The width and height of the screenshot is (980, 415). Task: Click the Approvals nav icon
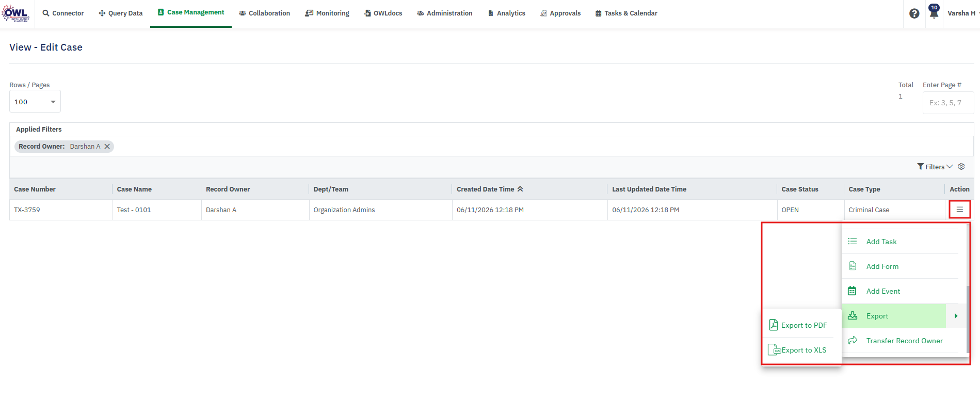pyautogui.click(x=543, y=13)
